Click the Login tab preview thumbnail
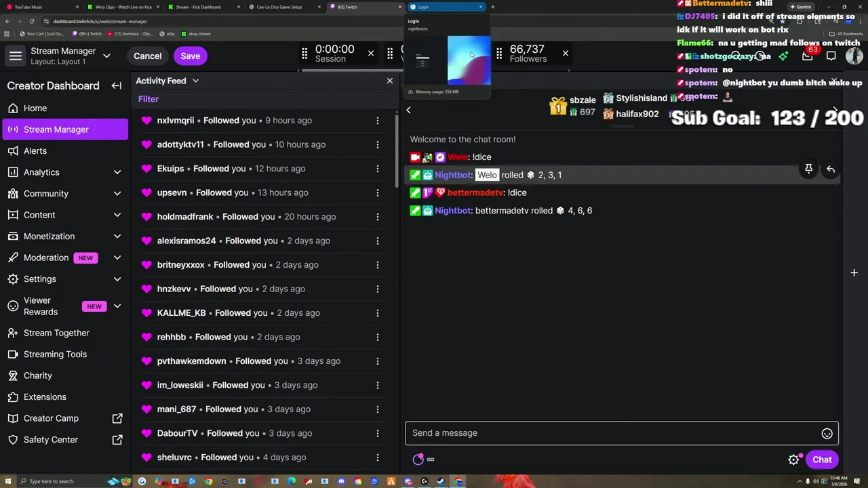This screenshot has height=488, width=868. point(448,61)
